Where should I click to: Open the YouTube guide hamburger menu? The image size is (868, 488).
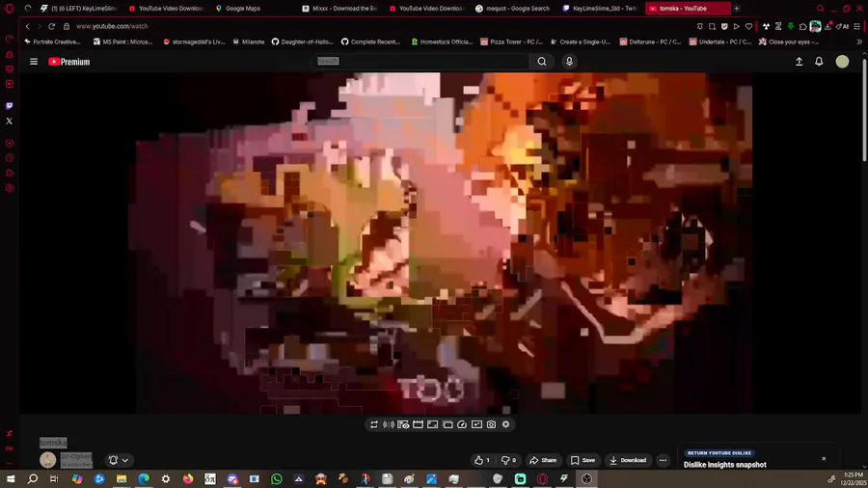34,62
